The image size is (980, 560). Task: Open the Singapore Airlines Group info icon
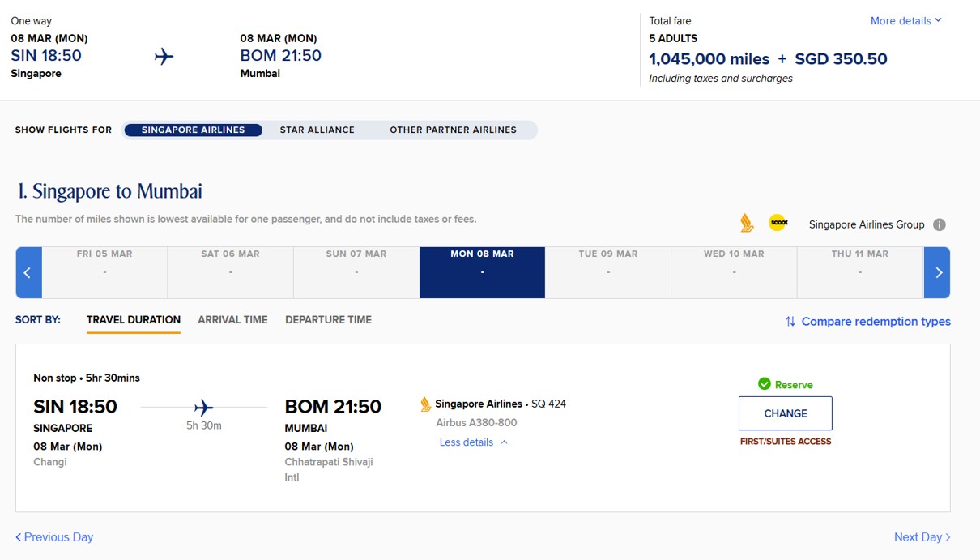[940, 225]
